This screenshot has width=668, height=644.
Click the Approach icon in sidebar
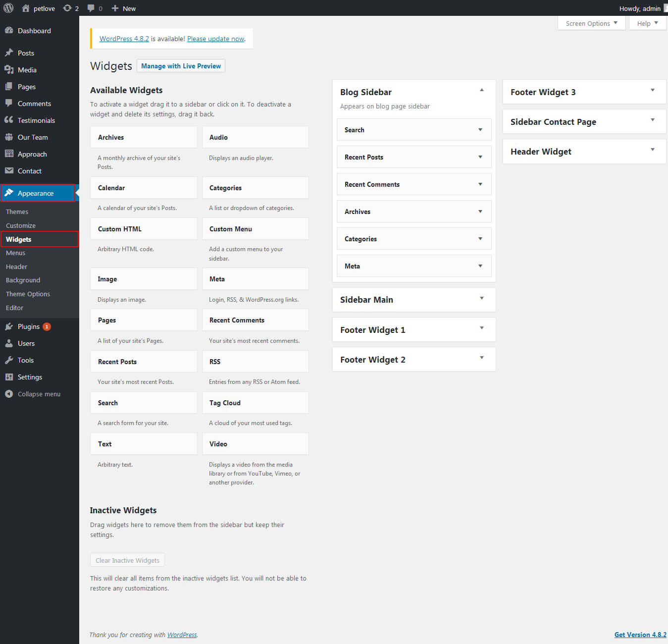point(9,154)
